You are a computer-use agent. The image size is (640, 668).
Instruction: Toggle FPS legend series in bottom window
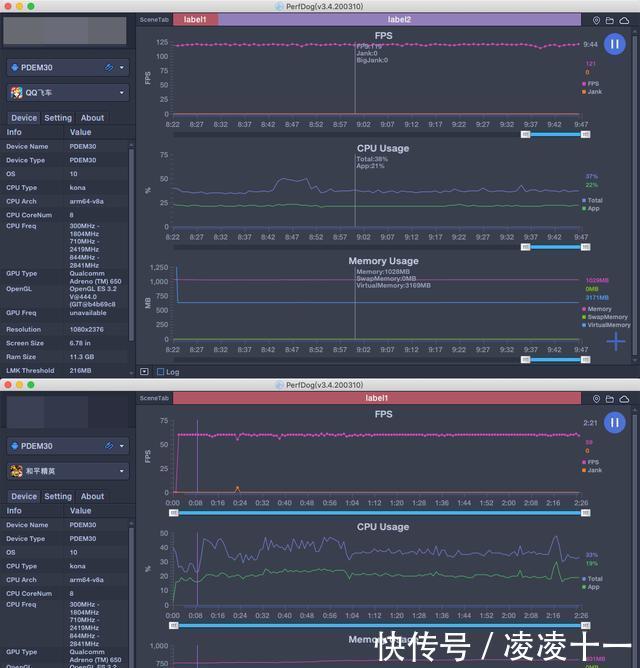(x=590, y=462)
